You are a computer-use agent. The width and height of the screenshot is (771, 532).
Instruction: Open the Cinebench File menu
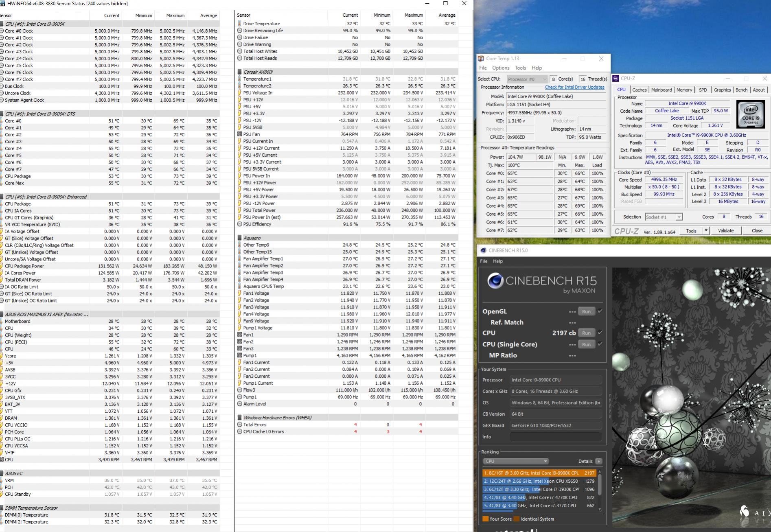point(484,261)
